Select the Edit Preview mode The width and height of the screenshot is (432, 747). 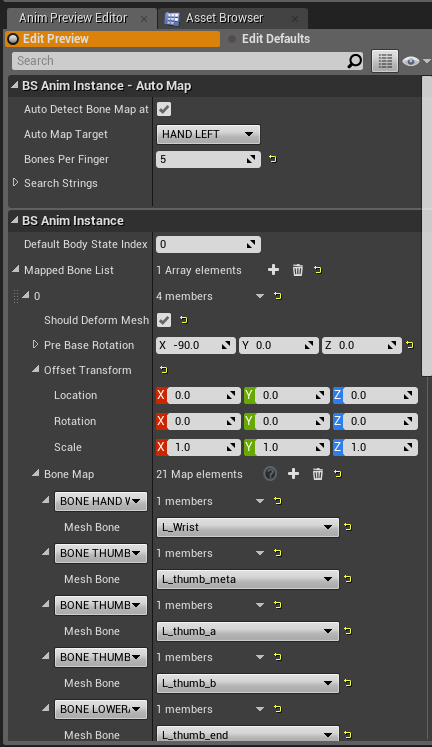[x=112, y=39]
